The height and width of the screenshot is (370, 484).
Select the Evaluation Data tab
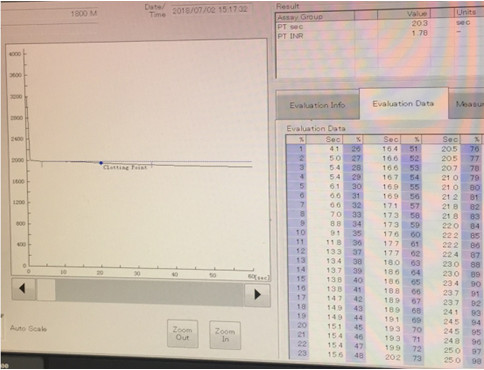click(x=403, y=104)
